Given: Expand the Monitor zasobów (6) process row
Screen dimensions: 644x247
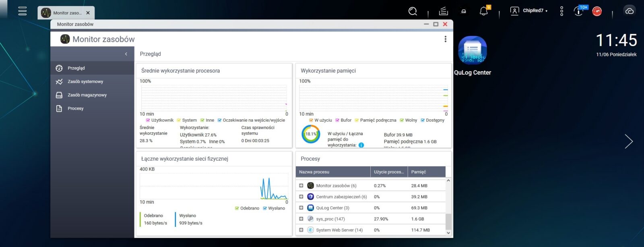Looking at the screenshot, I should [x=301, y=186].
